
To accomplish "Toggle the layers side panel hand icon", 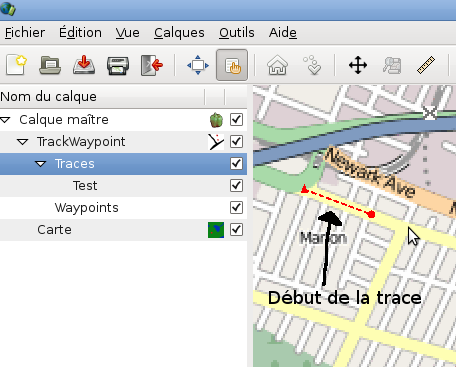I will (232, 65).
